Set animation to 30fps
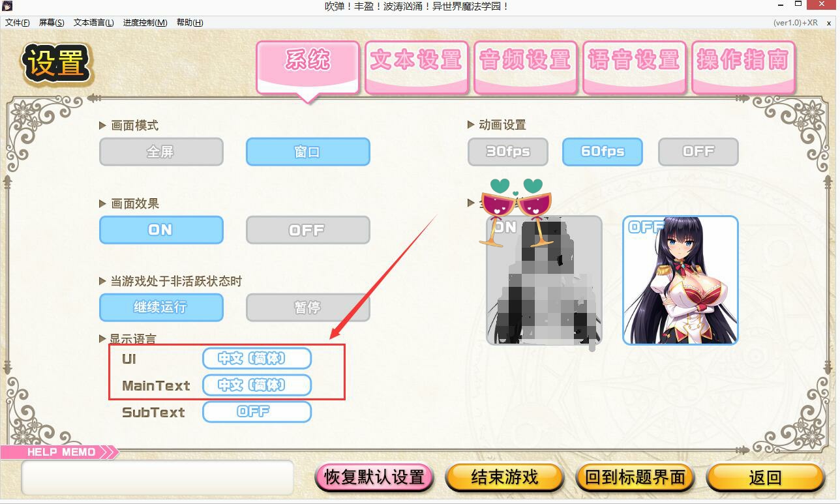Image resolution: width=840 pixels, height=504 pixels. coord(508,152)
